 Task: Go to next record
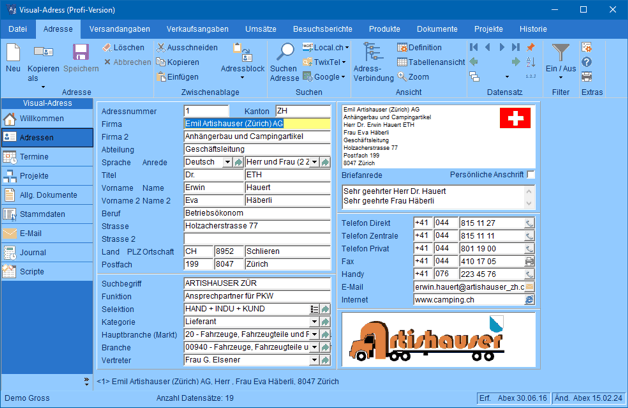(x=501, y=47)
